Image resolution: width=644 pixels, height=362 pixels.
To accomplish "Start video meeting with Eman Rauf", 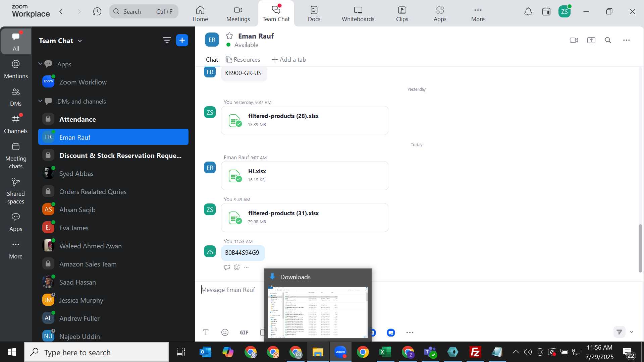I will tap(574, 40).
